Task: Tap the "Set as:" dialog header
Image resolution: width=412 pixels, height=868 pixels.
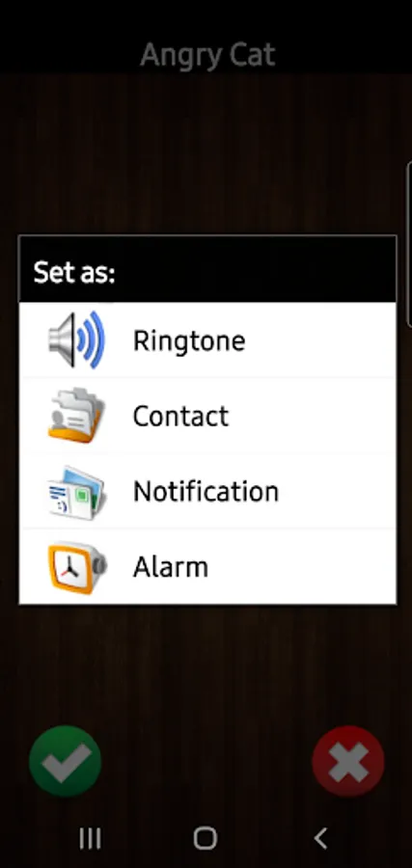Action: click(x=207, y=270)
